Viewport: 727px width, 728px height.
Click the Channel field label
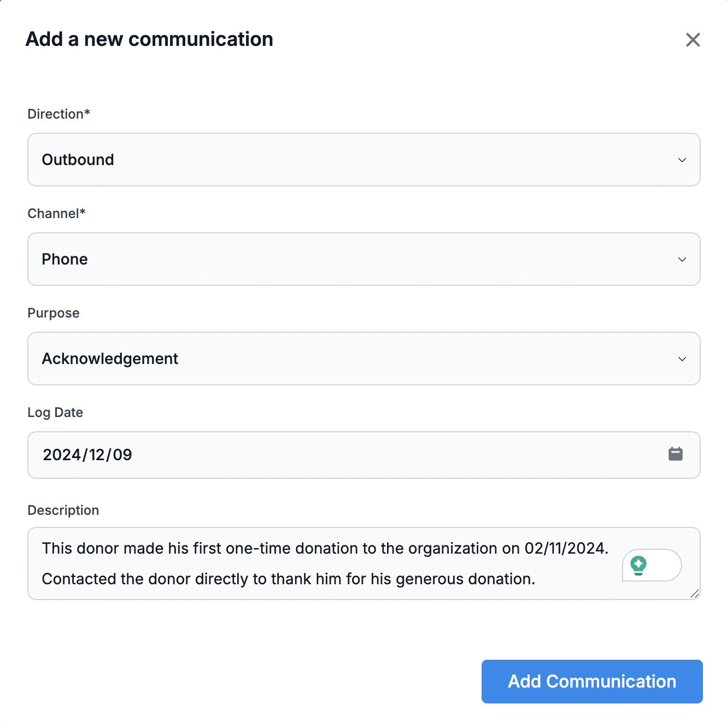tap(56, 214)
